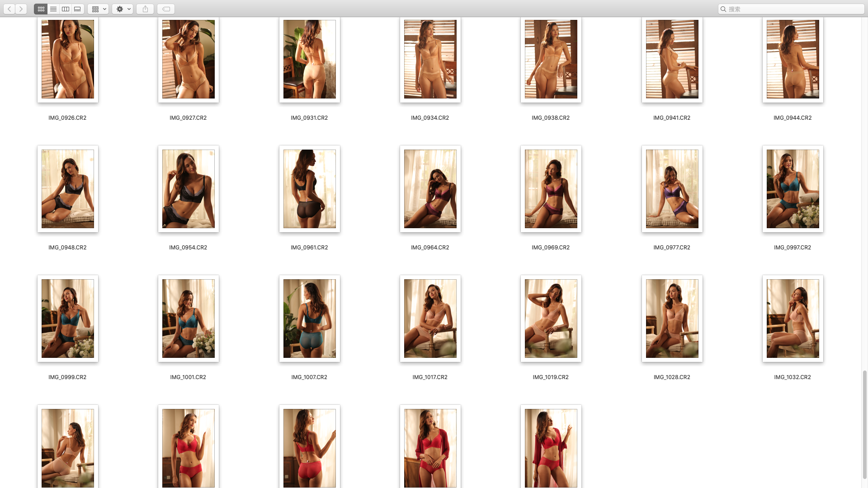The width and height of the screenshot is (868, 488).
Task: Switch to icon view
Action: tap(41, 9)
